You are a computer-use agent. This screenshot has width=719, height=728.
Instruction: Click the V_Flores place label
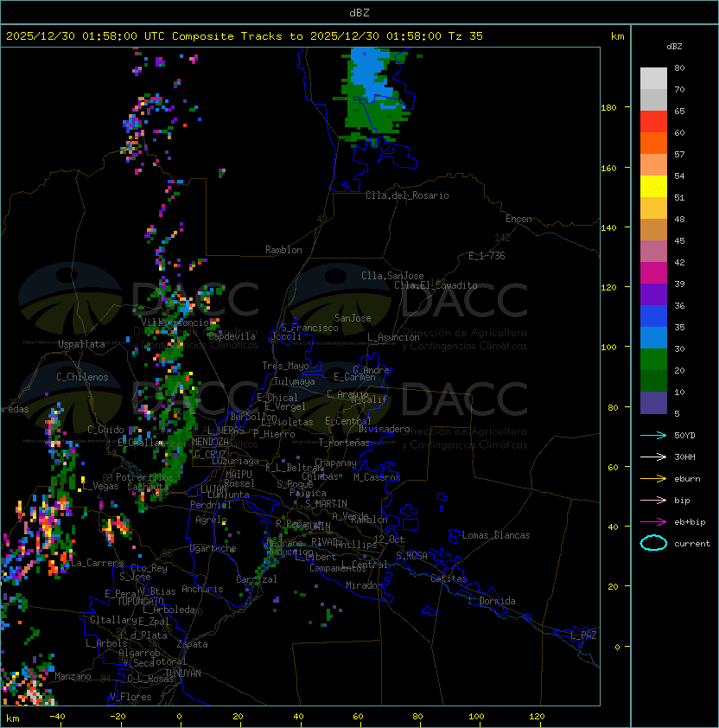click(x=130, y=697)
